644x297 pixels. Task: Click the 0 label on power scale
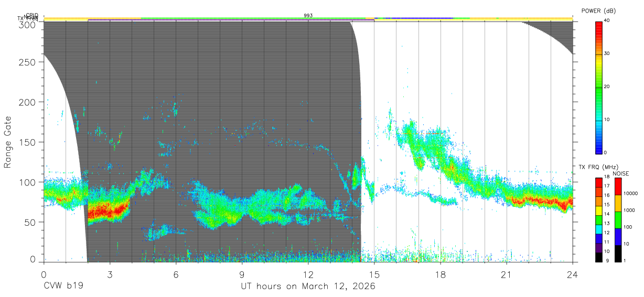(605, 152)
